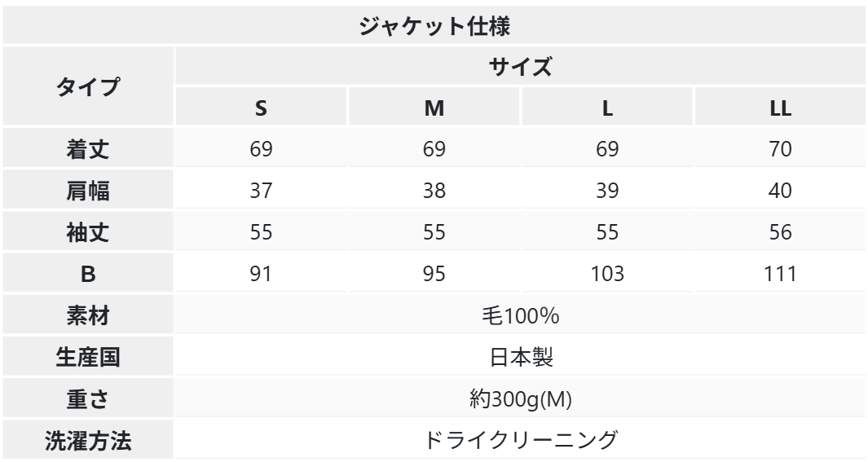The height and width of the screenshot is (462, 868).
Task: Select the S size column header
Action: coord(261,108)
